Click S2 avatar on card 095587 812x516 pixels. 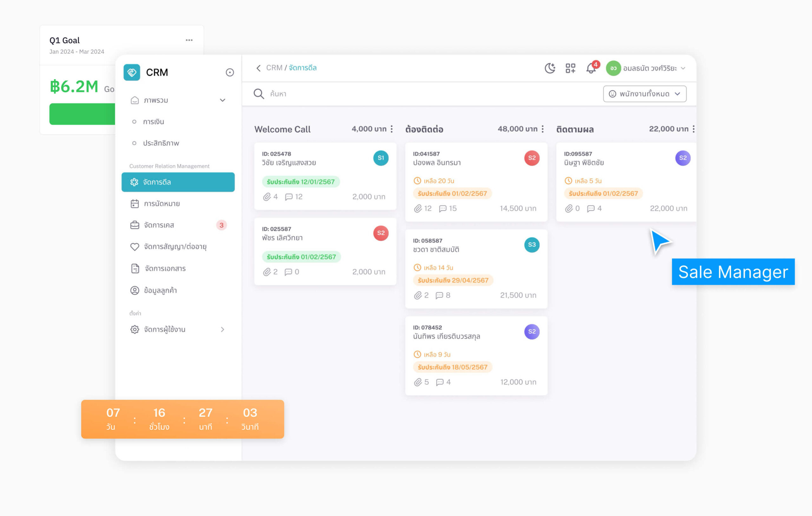(683, 158)
